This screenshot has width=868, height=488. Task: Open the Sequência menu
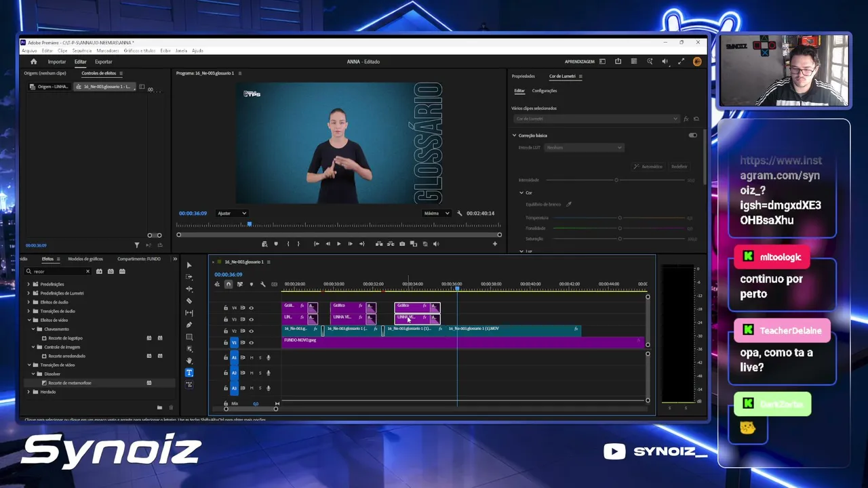[x=82, y=51]
